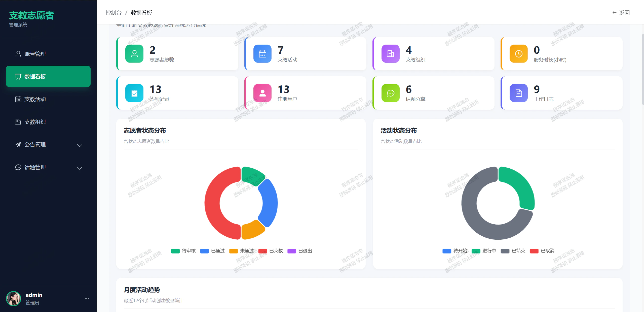Click the green 志愿者总数 person icon
644x312 pixels.
134,54
